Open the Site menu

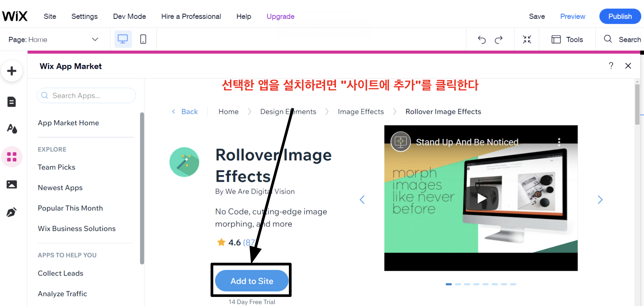click(x=50, y=16)
